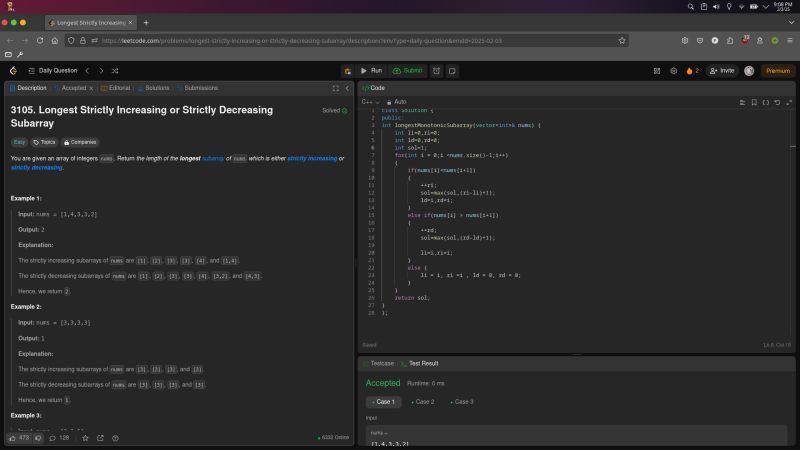The width and height of the screenshot is (800, 450).
Task: Follow the 'strictly increasing' term link
Action: [x=312, y=159]
